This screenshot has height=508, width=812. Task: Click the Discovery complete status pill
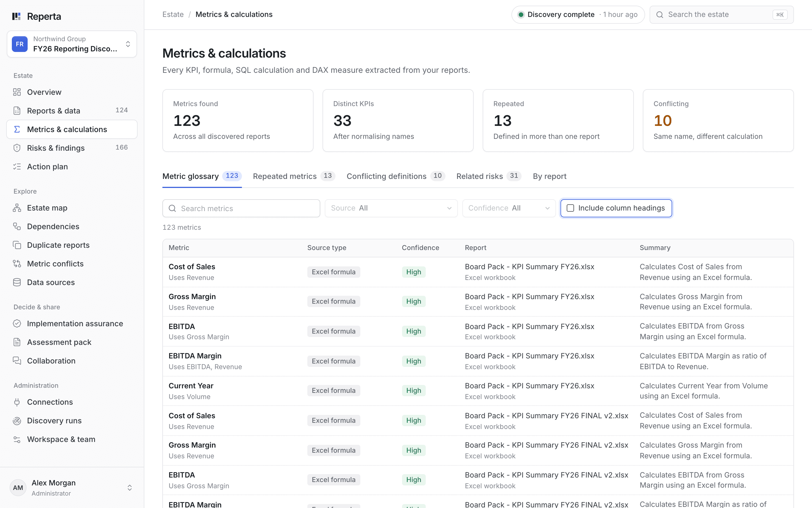[x=578, y=14]
